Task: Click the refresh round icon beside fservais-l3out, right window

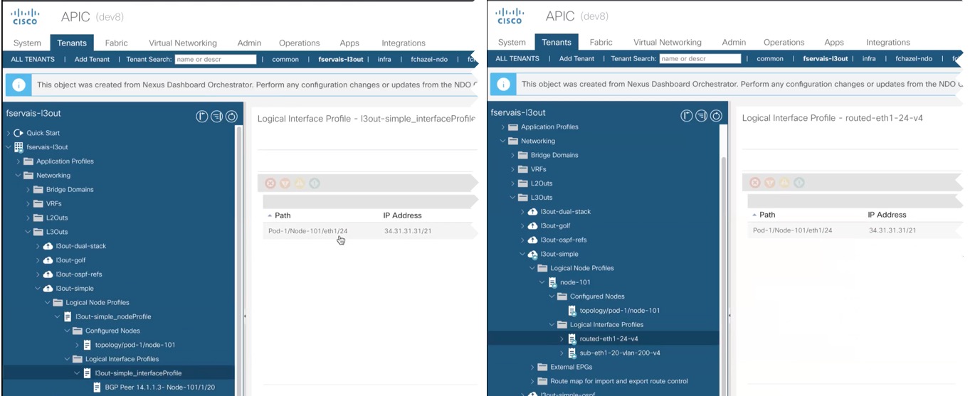Action: pyautogui.click(x=716, y=115)
